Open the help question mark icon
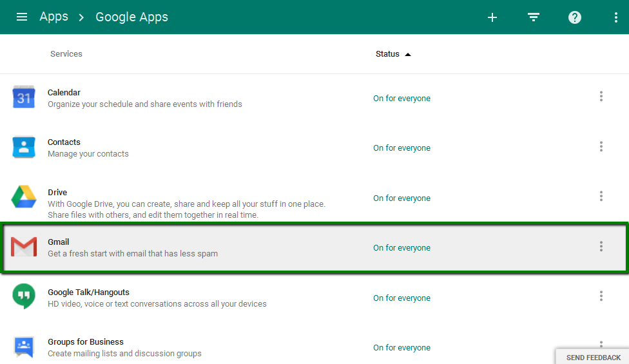The height and width of the screenshot is (364, 629). pyautogui.click(x=574, y=17)
